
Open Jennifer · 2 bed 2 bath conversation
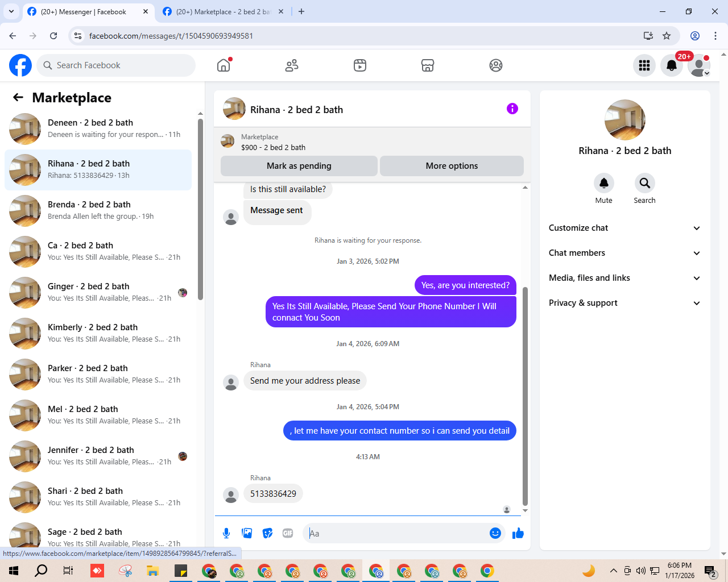tap(98, 456)
